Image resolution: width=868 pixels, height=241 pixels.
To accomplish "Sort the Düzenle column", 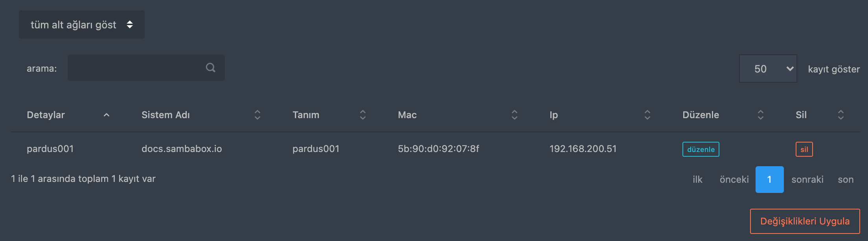I will coord(760,115).
